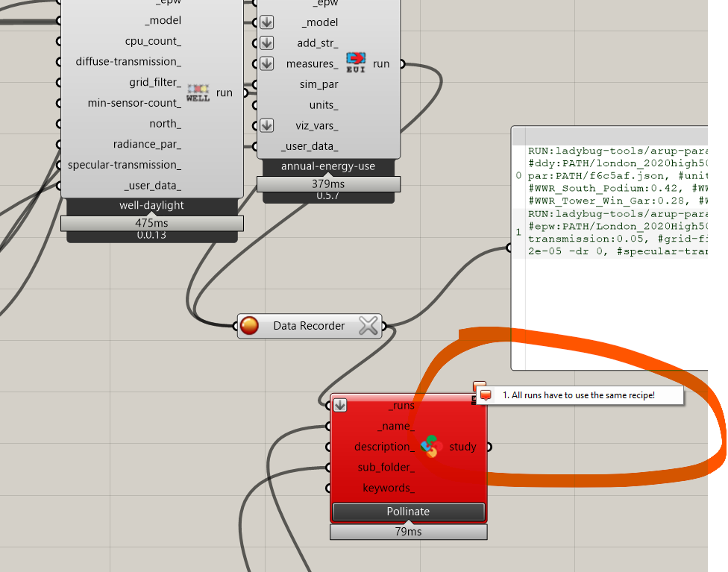This screenshot has width=728, height=572.
Task: Click the Pollinate button on the red component
Action: (409, 512)
